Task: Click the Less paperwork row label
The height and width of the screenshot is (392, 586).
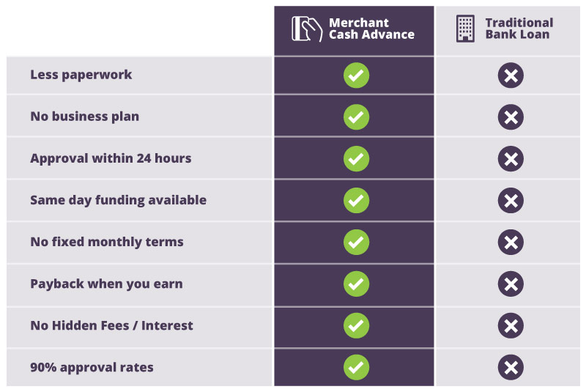Action: pyautogui.click(x=81, y=75)
